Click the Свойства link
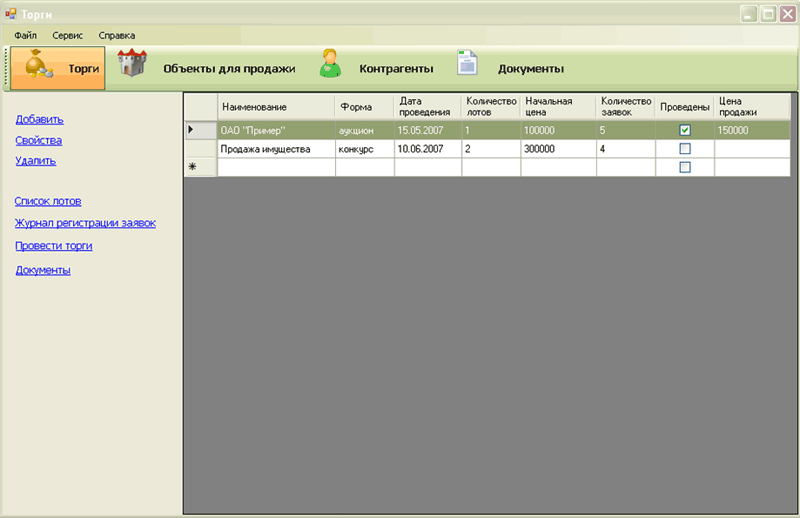Viewport: 800px width, 518px height. pyautogui.click(x=38, y=140)
